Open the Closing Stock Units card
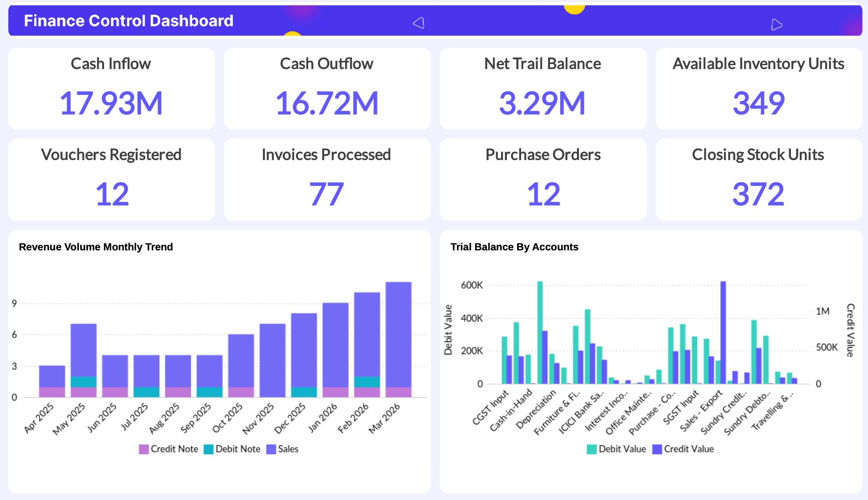 [x=759, y=180]
